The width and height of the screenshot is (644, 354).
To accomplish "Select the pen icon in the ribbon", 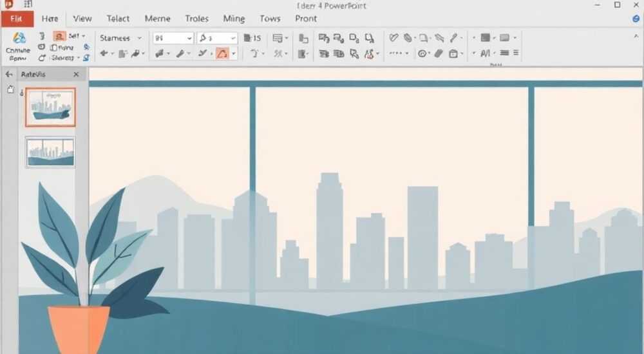I will (x=453, y=38).
